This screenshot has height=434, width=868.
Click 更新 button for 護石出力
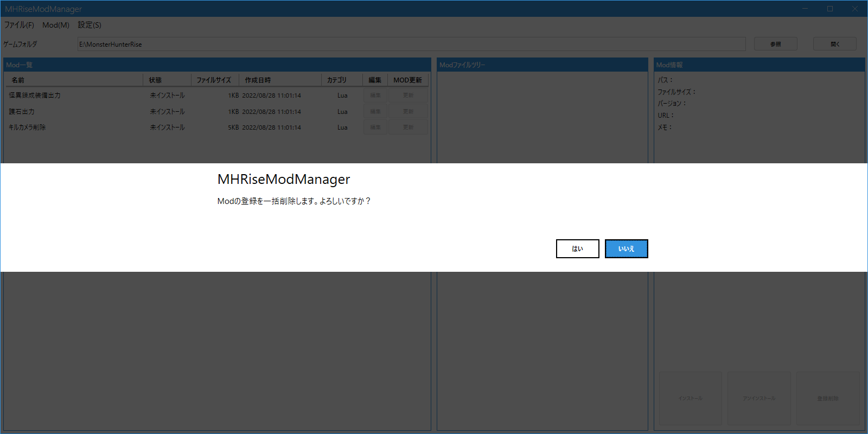pos(408,111)
